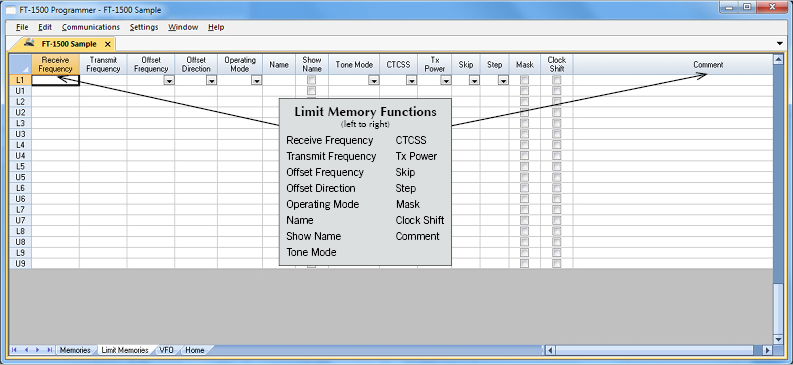
Task: Go to previous sheet tab arrow
Action: pyautogui.click(x=26, y=350)
